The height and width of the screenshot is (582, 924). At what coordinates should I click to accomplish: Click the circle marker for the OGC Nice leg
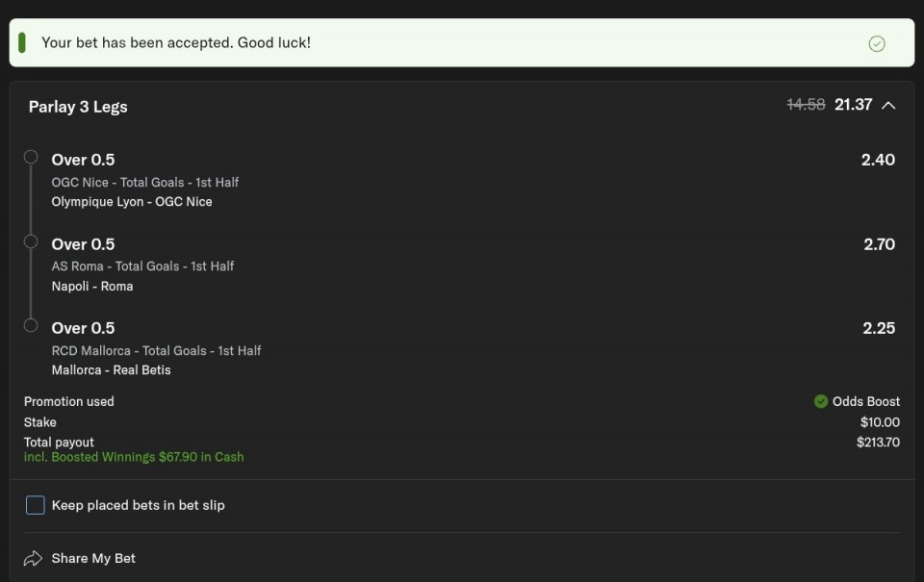pos(31,157)
